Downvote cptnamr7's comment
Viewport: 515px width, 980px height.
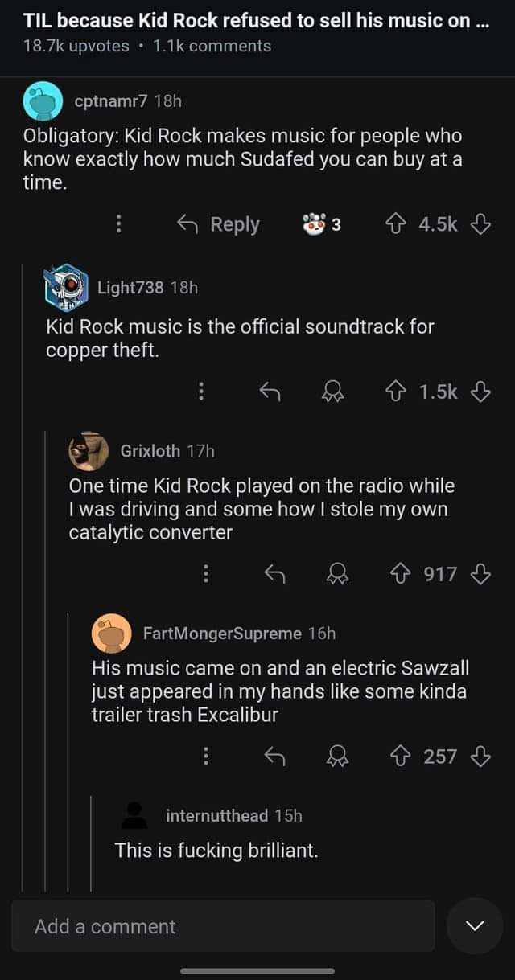point(480,224)
